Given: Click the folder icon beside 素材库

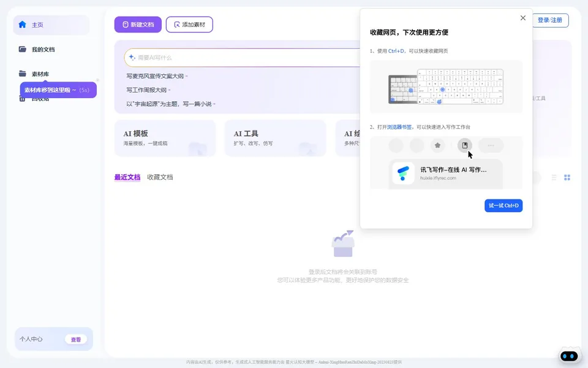Looking at the screenshot, I should coord(23,74).
